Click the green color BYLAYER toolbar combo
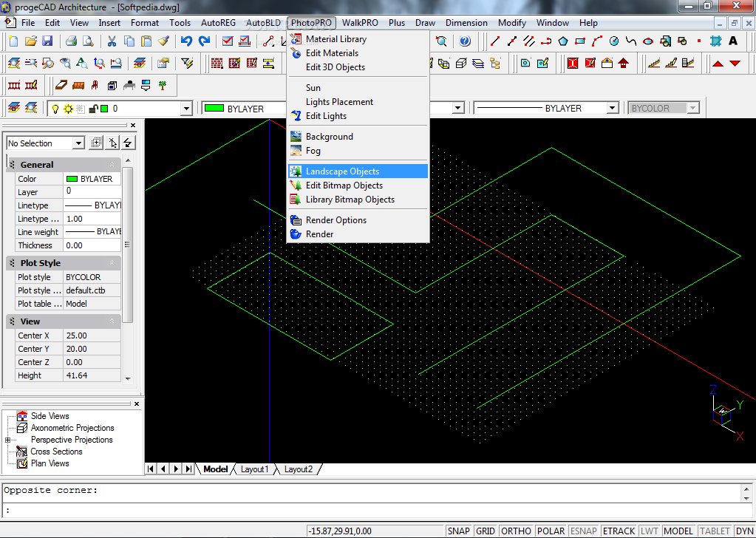The width and height of the screenshot is (756, 538). (x=244, y=109)
